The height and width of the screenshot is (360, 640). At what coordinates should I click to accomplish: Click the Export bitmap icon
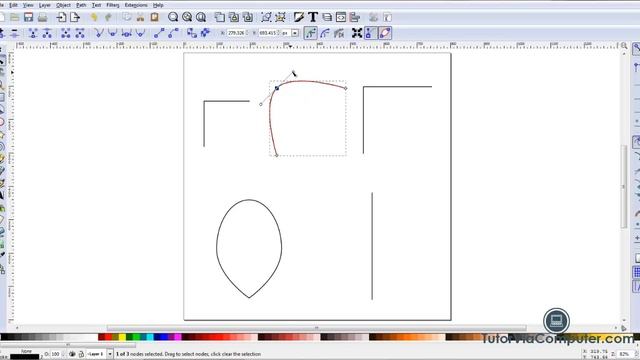click(x=75, y=17)
